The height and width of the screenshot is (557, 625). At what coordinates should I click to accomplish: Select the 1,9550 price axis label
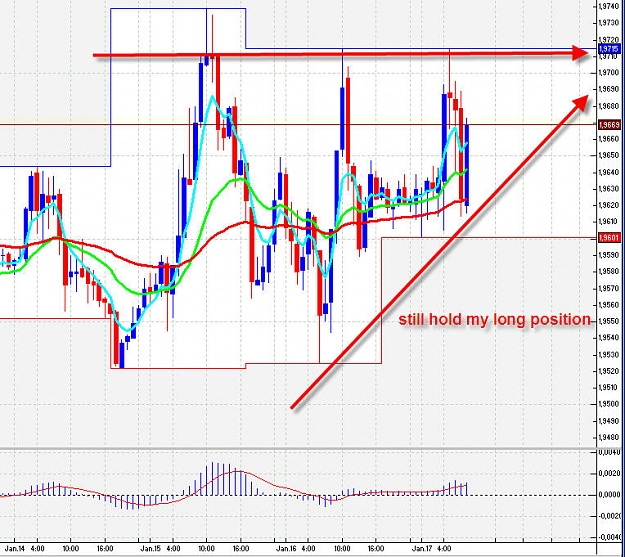610,321
